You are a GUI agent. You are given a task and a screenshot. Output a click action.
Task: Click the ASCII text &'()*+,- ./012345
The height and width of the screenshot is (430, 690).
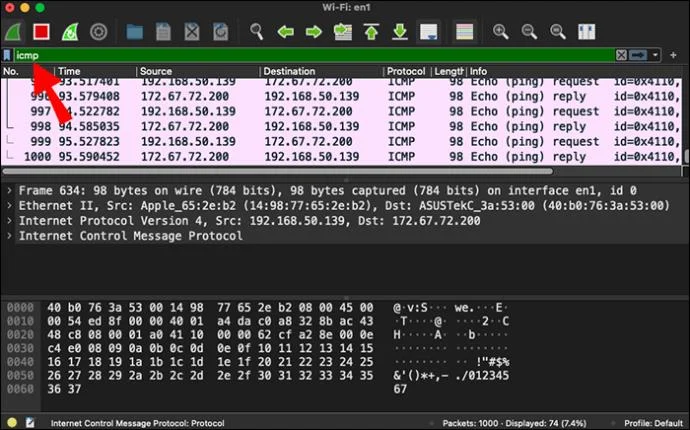coord(451,375)
